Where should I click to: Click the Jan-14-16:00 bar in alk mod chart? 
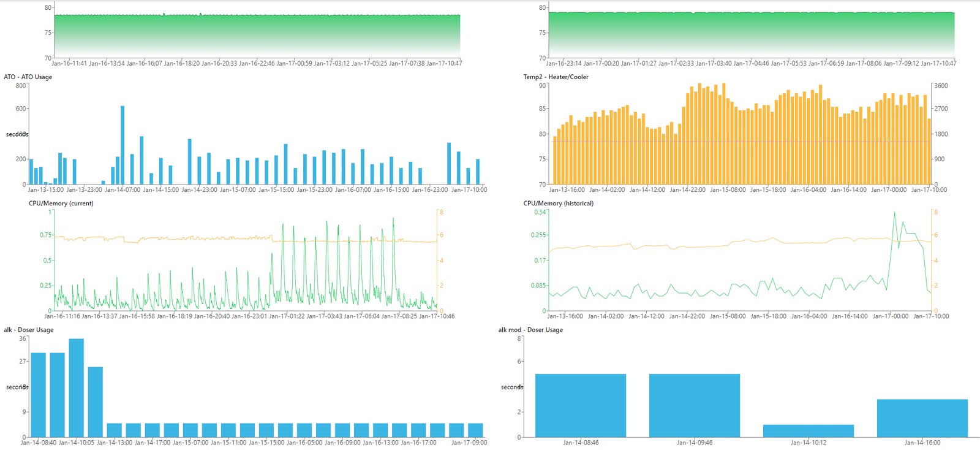click(922, 418)
